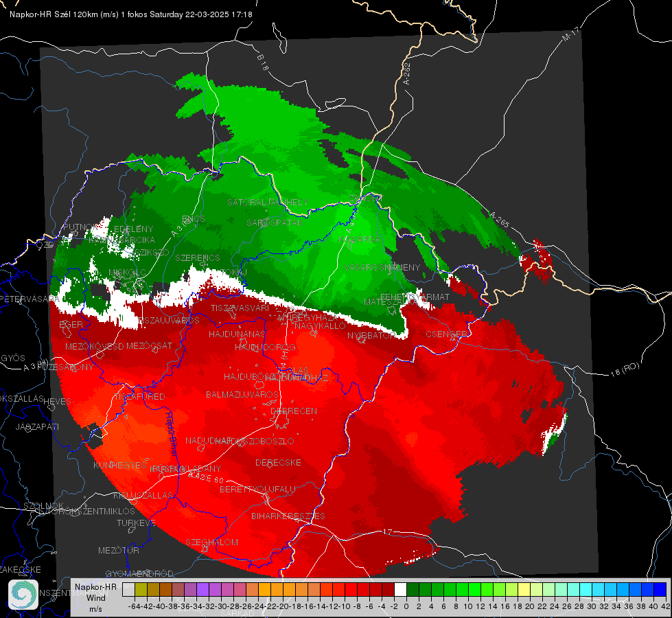Click the blue Hajdú-Bihar county label

coord(172,433)
